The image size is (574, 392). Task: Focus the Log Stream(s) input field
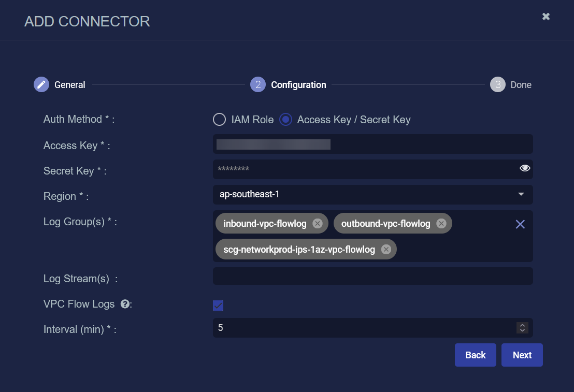372,276
